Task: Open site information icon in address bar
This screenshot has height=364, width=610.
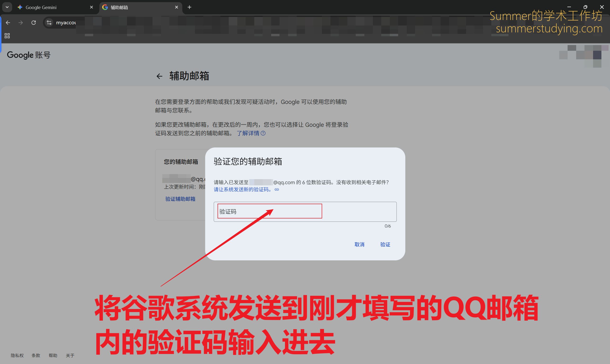Action: click(x=49, y=23)
